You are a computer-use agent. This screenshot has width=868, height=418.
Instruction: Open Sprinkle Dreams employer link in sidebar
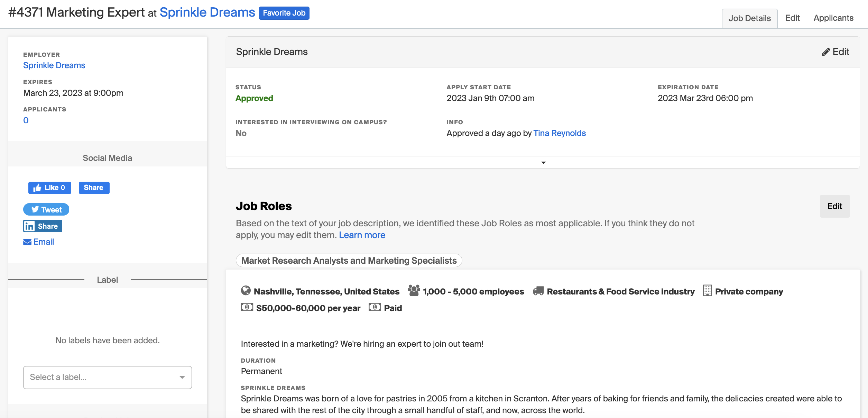(x=54, y=65)
